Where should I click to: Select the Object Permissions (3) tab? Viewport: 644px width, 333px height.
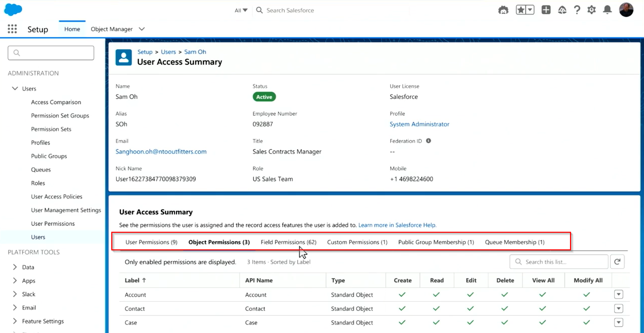click(219, 242)
